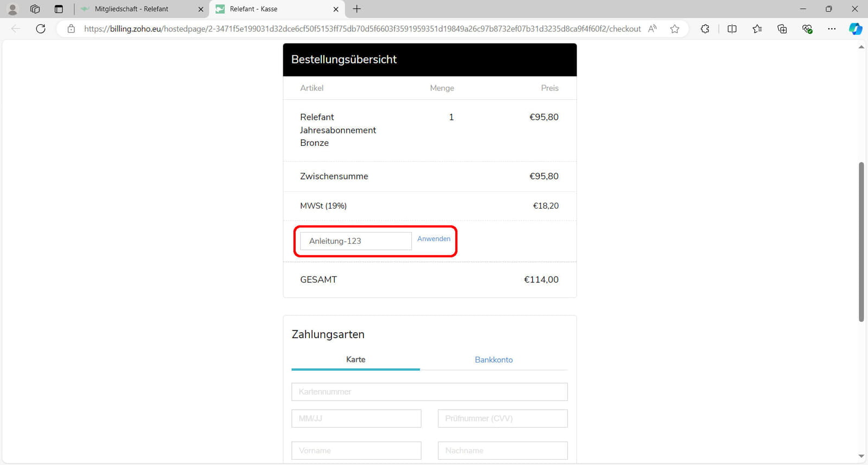
Task: Click the coupon code input field
Action: (x=356, y=241)
